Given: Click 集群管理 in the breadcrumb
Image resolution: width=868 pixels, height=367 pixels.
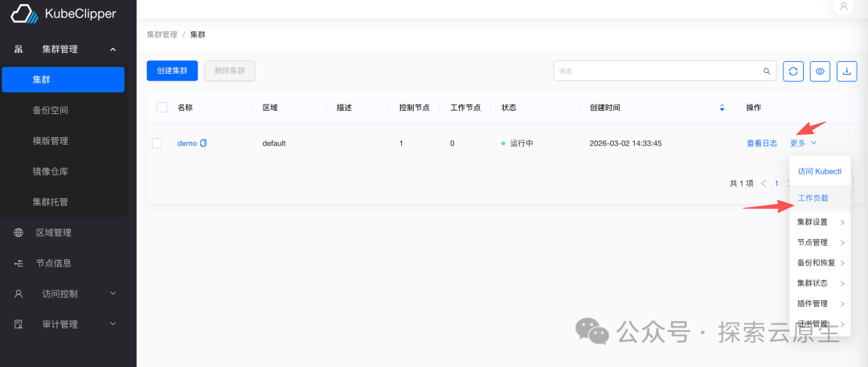Looking at the screenshot, I should (162, 35).
